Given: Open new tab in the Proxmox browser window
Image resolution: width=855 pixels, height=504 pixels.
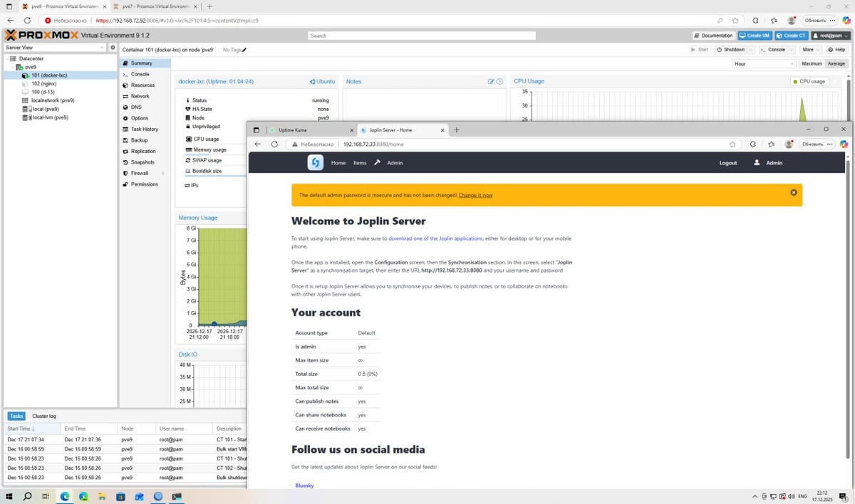Looking at the screenshot, I should [209, 6].
